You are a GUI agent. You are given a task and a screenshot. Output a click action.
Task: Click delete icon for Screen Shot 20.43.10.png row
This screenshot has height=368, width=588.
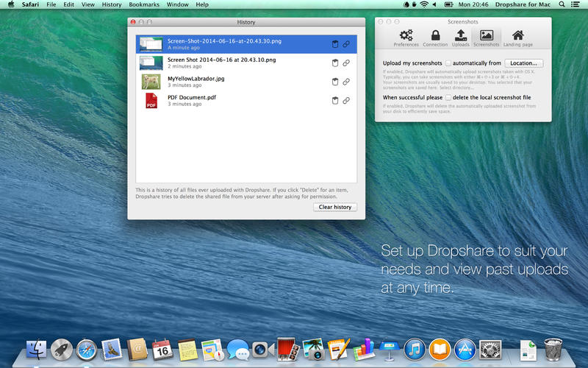tap(335, 63)
